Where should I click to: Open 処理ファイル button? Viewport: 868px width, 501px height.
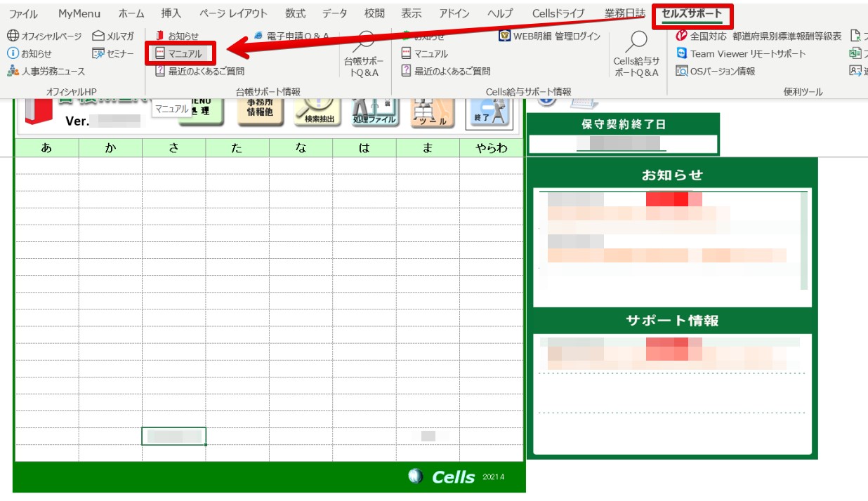point(375,111)
